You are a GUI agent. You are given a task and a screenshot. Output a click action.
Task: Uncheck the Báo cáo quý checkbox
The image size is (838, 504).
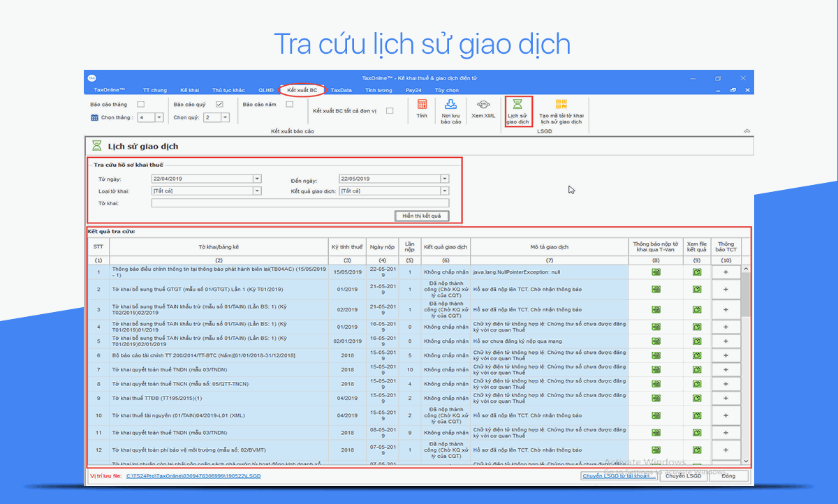pyautogui.click(x=219, y=105)
